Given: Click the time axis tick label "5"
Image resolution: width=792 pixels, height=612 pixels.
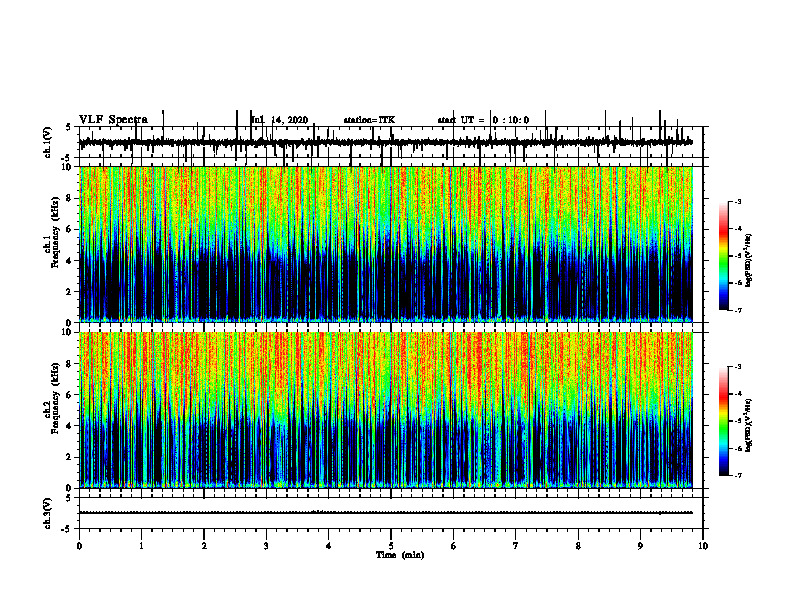Looking at the screenshot, I should pyautogui.click(x=391, y=546).
